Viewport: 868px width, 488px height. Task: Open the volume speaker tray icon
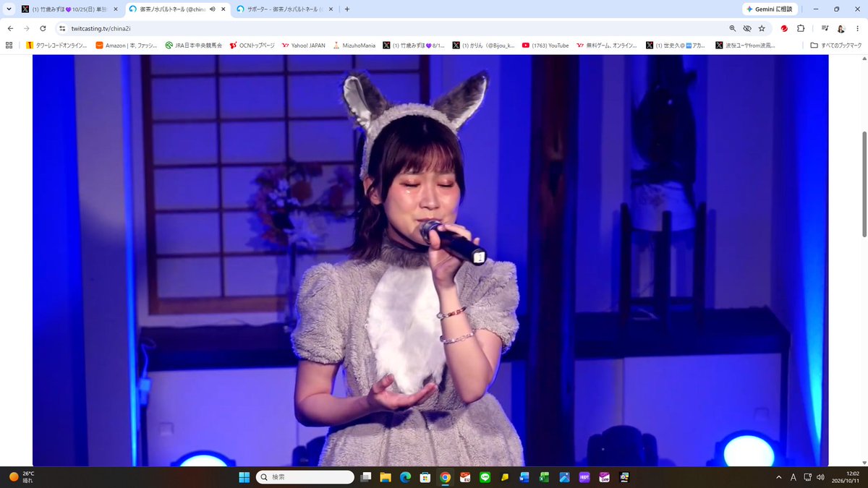(x=820, y=477)
